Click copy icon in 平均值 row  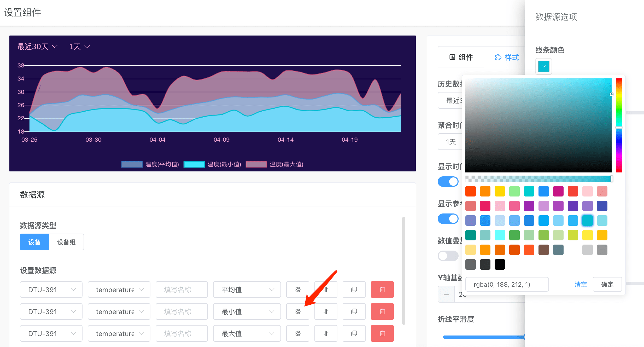(x=354, y=290)
